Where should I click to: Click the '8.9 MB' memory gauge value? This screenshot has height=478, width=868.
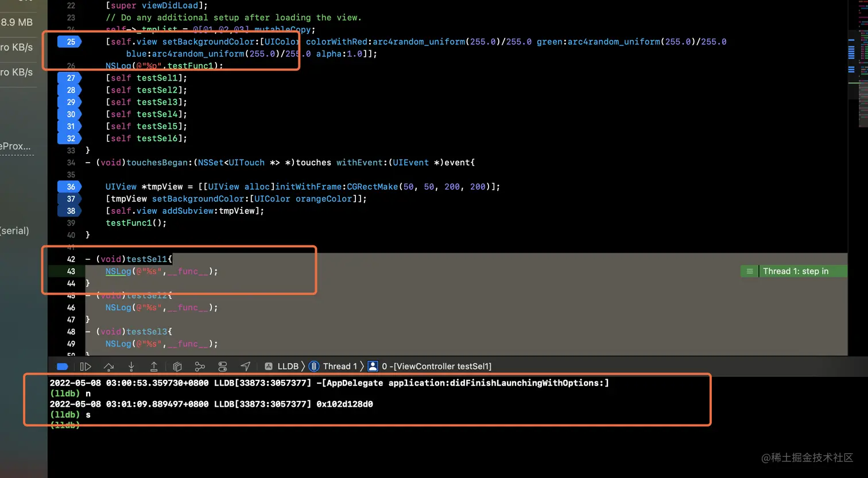tap(17, 22)
